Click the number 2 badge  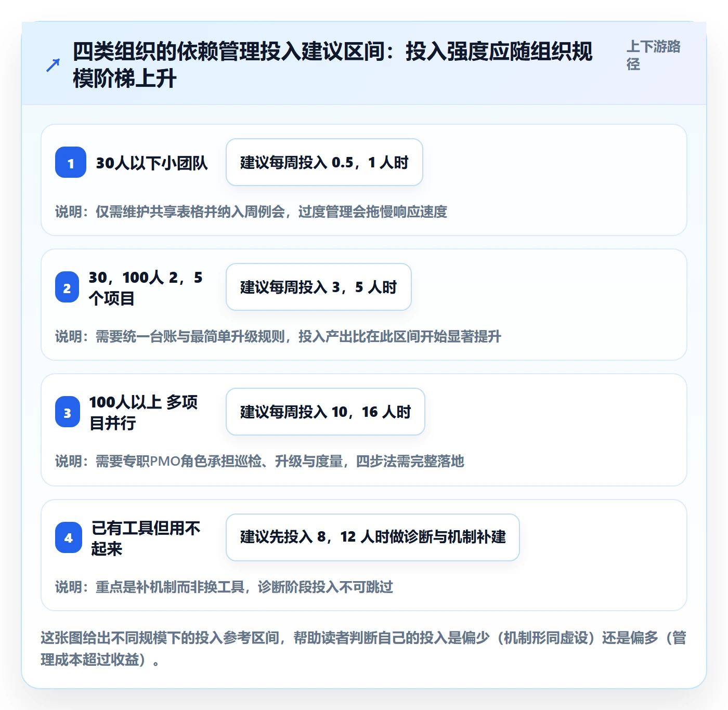(x=67, y=287)
